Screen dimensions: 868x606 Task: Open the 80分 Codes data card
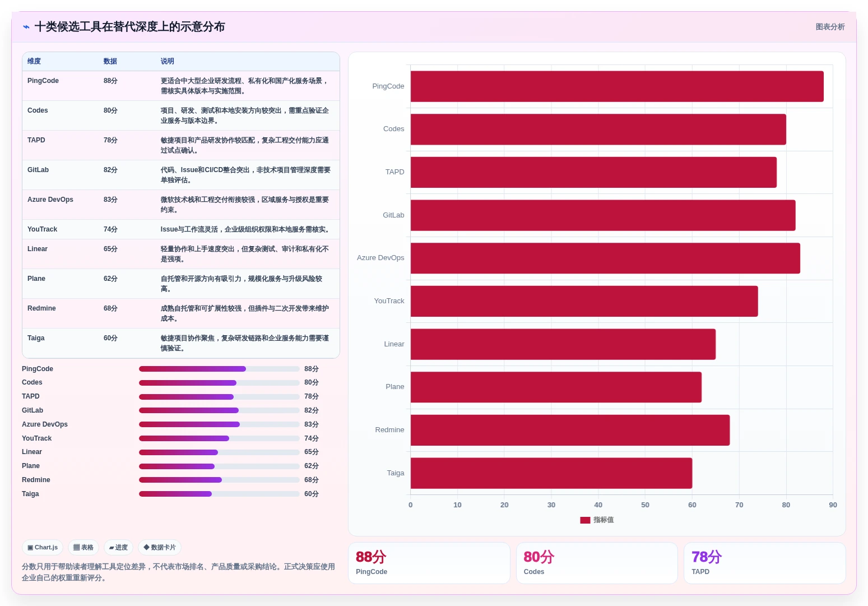597,563
